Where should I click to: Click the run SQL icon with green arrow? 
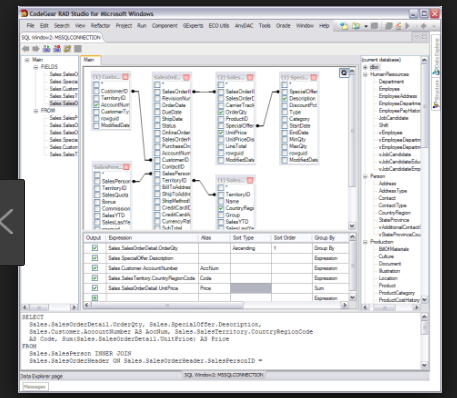[x=46, y=49]
